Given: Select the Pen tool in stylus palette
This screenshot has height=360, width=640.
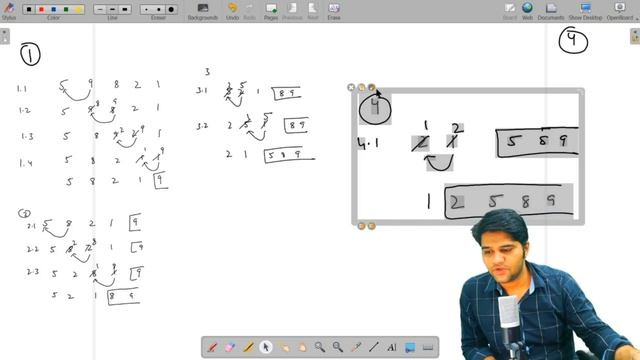Looking at the screenshot, I should pyautogui.click(x=213, y=347).
